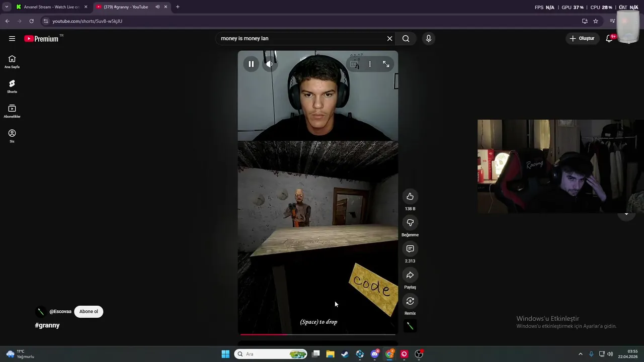The width and height of the screenshot is (644, 362).
Task: Open site information icon in address bar
Action: pyautogui.click(x=46, y=21)
